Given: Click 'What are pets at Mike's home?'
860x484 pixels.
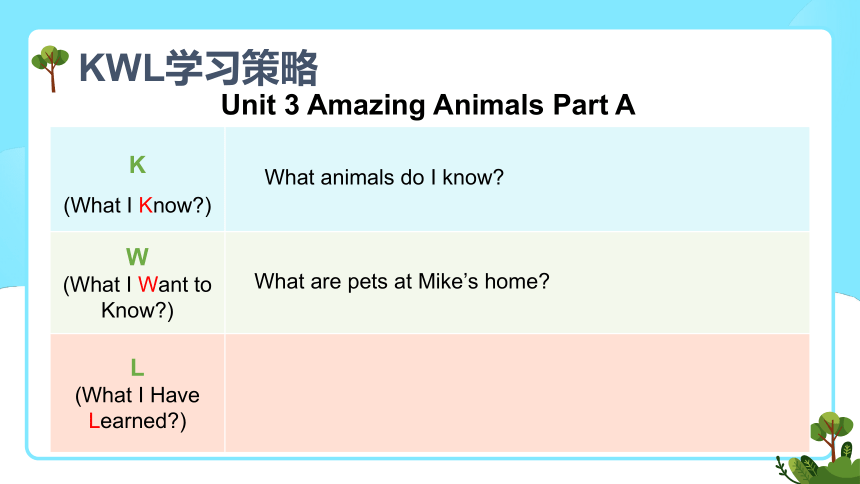Looking at the screenshot, I should pyautogui.click(x=401, y=282).
